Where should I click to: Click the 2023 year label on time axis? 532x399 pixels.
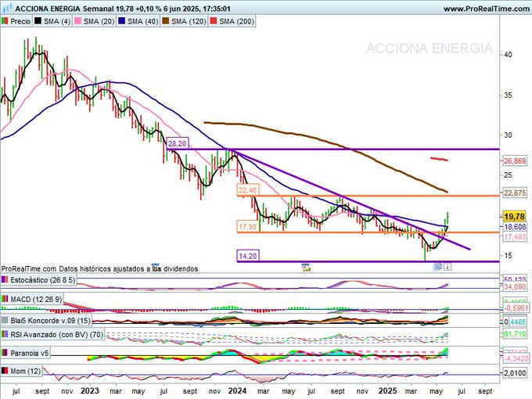[89, 391]
